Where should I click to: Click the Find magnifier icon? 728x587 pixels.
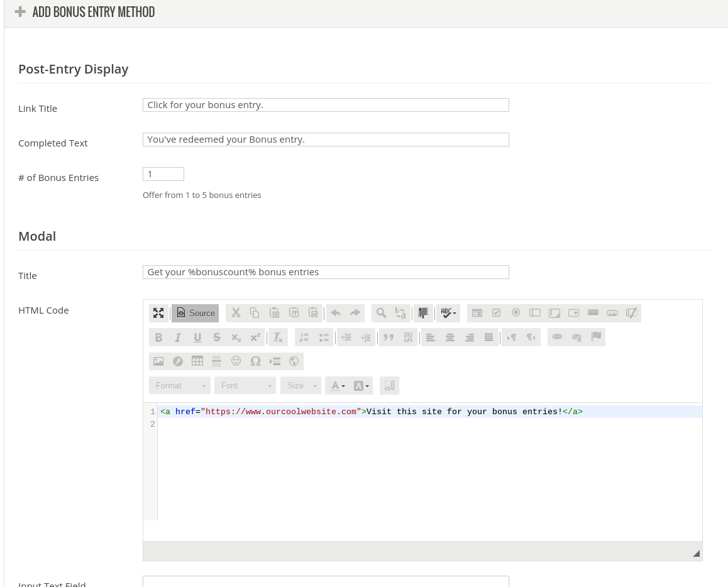click(x=381, y=313)
